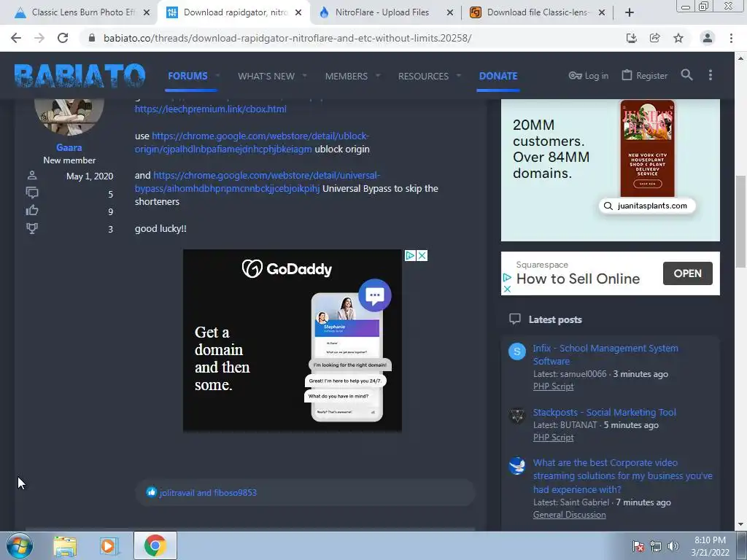Close the GoDaddy ad with X
Viewport: 747px width, 560px height.
[422, 255]
